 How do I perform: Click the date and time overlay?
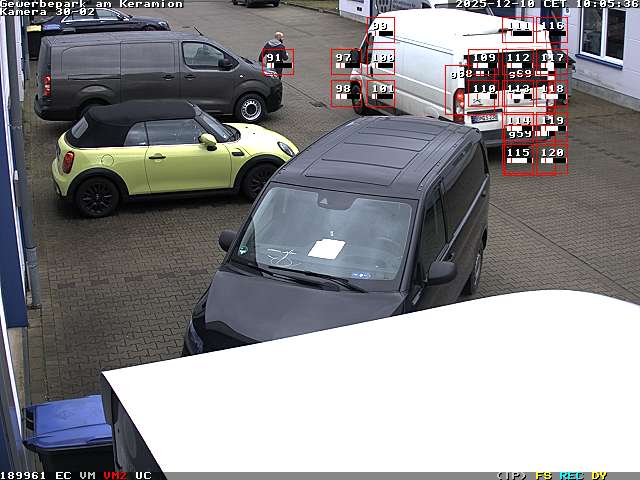coord(546,4)
